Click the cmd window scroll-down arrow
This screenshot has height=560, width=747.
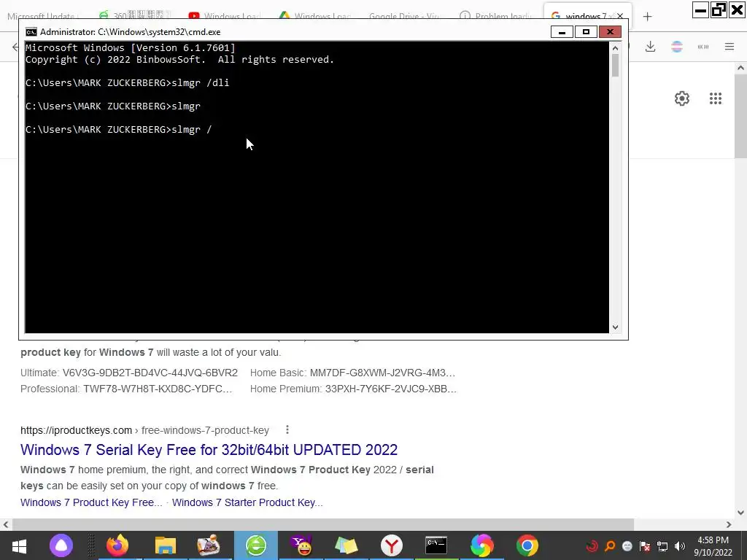tap(615, 327)
